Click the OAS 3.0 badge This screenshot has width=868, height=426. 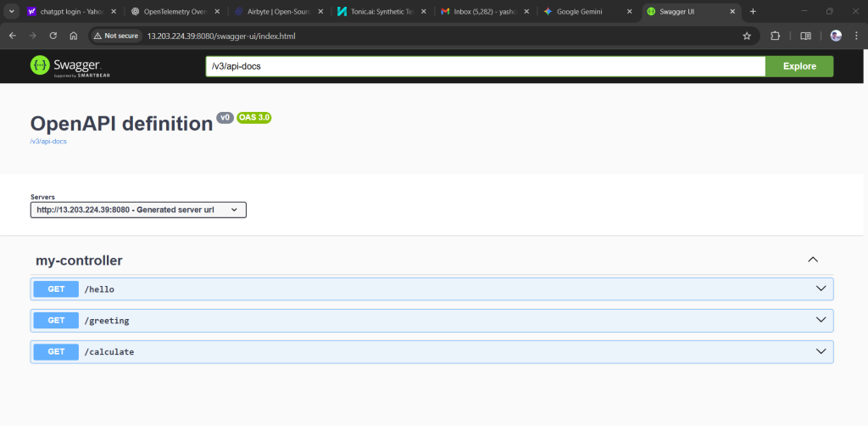(x=254, y=117)
